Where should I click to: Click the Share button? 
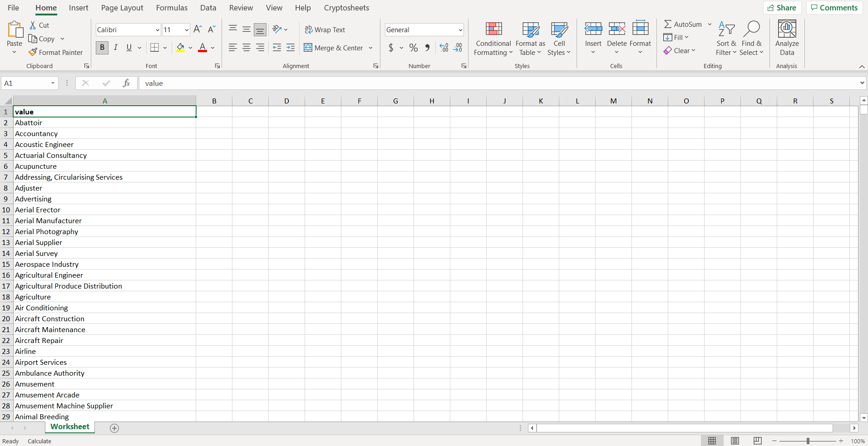point(782,8)
